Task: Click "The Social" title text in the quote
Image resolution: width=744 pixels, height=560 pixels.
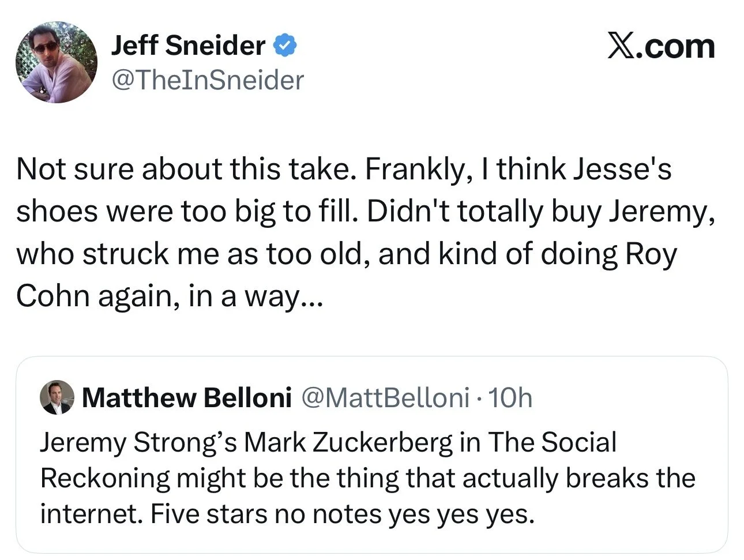Action: pos(552,442)
